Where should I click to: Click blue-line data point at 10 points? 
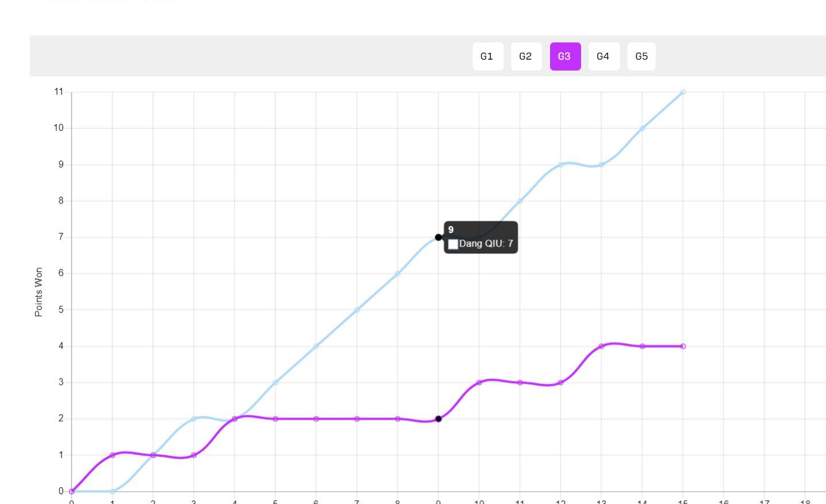pyautogui.click(x=642, y=128)
